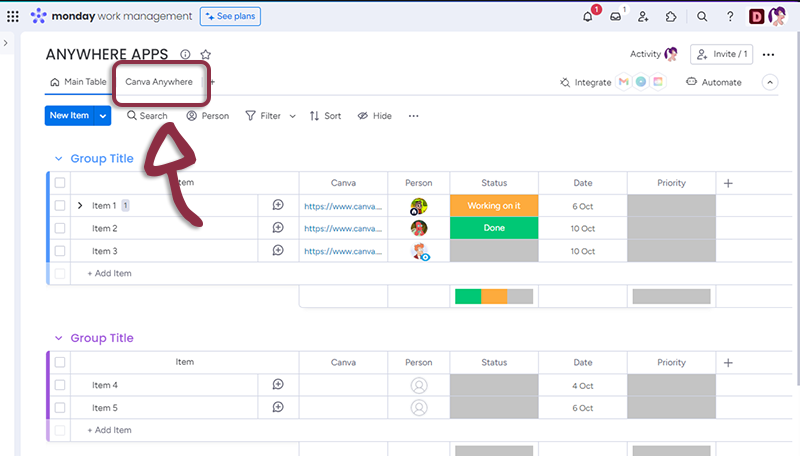Check the box for Item 1
The image size is (800, 456).
(x=60, y=205)
